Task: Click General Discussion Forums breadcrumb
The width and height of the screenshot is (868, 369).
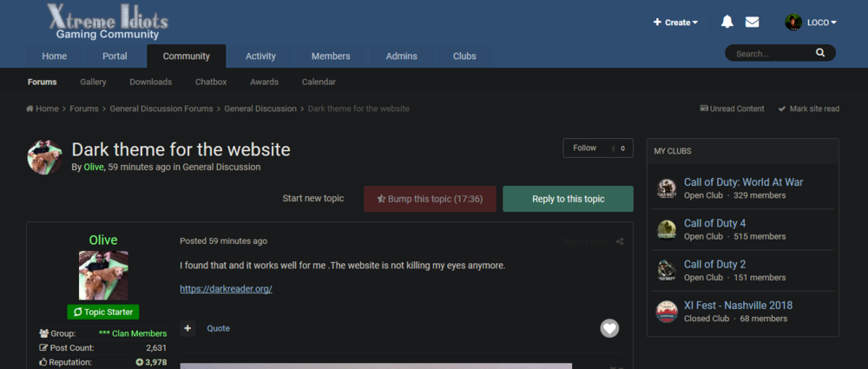Action: tap(161, 109)
